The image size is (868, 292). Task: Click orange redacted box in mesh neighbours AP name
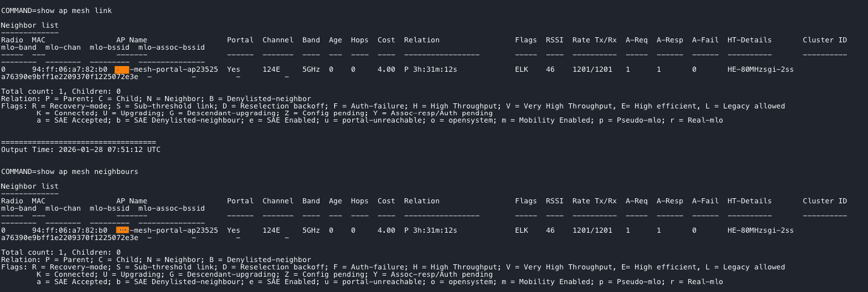coord(122,230)
